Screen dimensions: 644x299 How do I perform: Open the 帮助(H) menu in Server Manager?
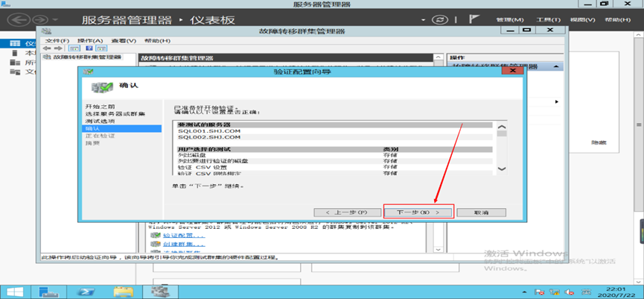618,19
